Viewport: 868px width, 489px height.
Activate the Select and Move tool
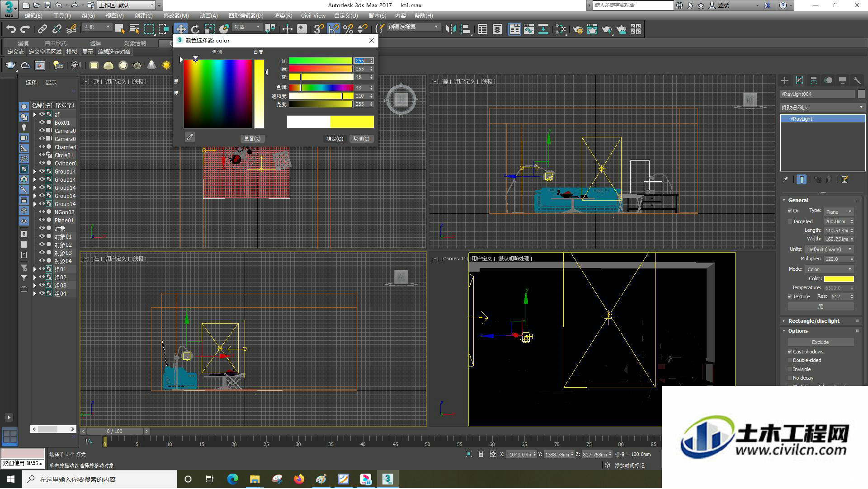(181, 29)
